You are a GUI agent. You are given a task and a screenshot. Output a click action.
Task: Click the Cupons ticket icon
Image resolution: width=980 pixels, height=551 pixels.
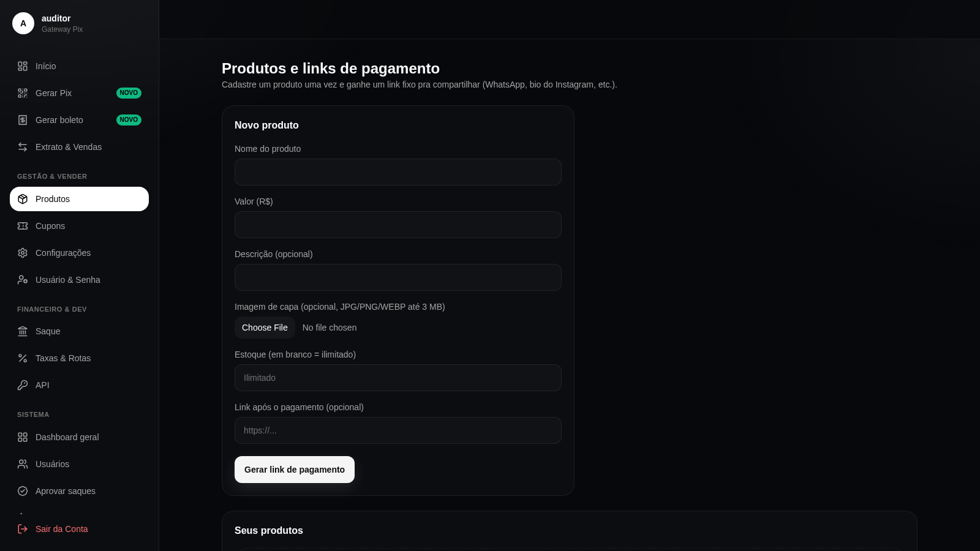click(x=23, y=226)
